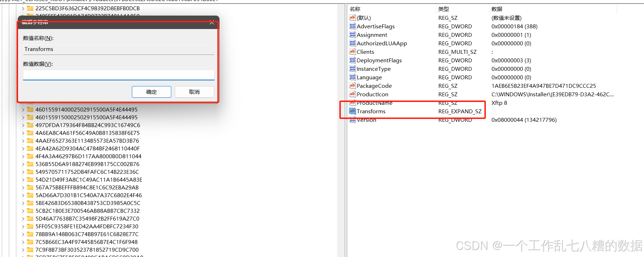Click folder icon of 46015591400025029155500A5F4E44495
Image resolution: width=644 pixels, height=257 pixels.
(30, 109)
